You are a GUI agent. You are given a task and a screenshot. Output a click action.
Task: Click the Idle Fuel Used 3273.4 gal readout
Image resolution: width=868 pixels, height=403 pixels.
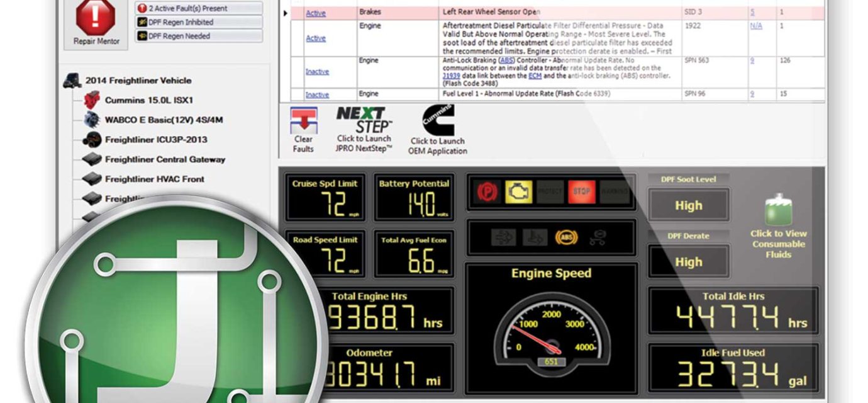click(x=734, y=367)
